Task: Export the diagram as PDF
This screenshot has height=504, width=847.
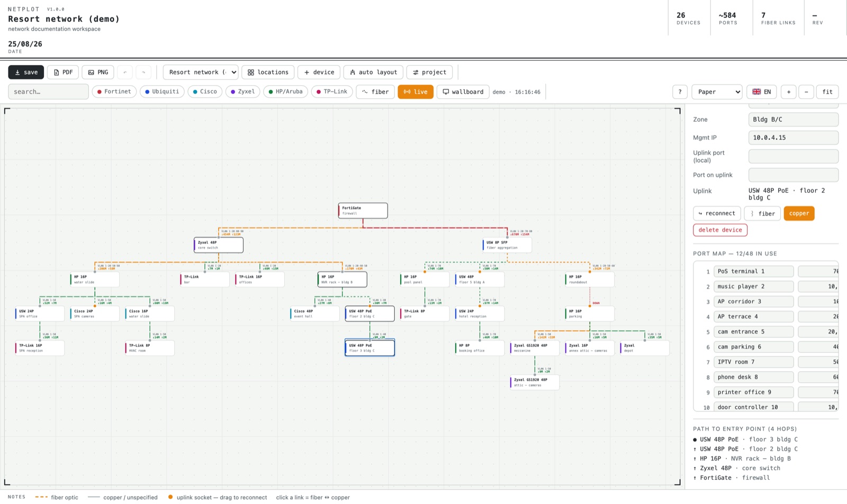Action: click(63, 72)
